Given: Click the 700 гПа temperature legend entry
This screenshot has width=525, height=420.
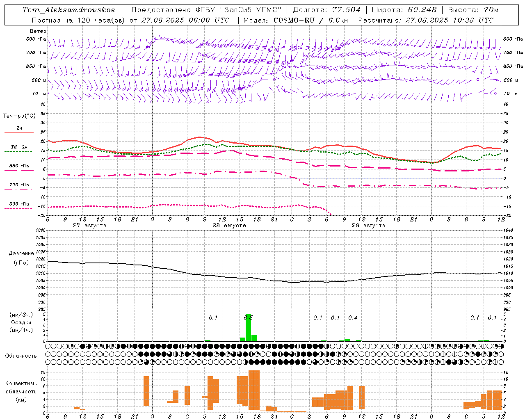Looking at the screenshot, I should tap(19, 185).
